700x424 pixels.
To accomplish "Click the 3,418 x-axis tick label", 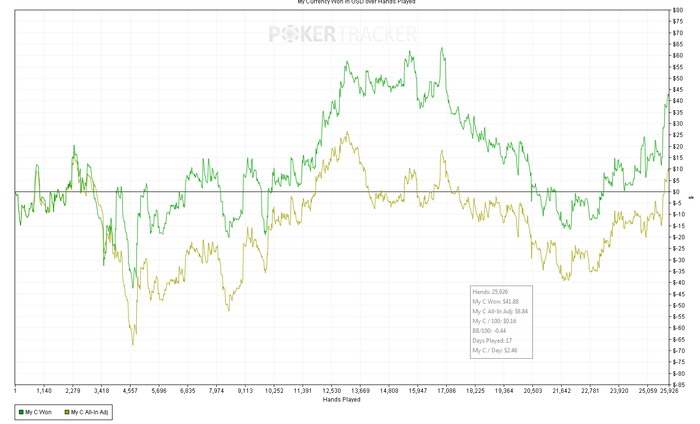I will pyautogui.click(x=101, y=391).
